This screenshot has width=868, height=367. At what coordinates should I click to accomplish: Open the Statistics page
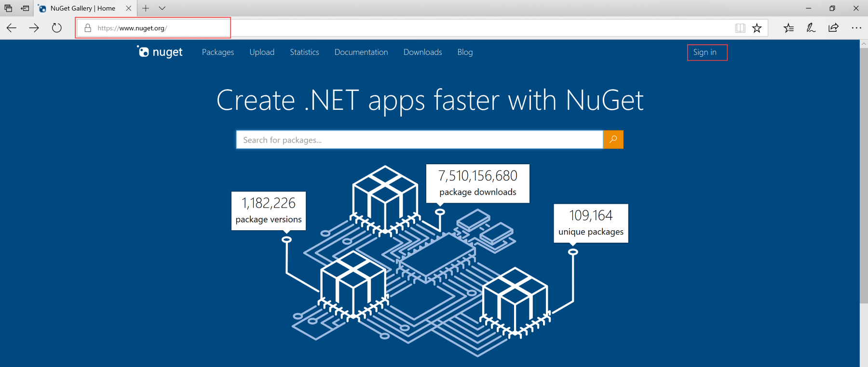point(304,52)
